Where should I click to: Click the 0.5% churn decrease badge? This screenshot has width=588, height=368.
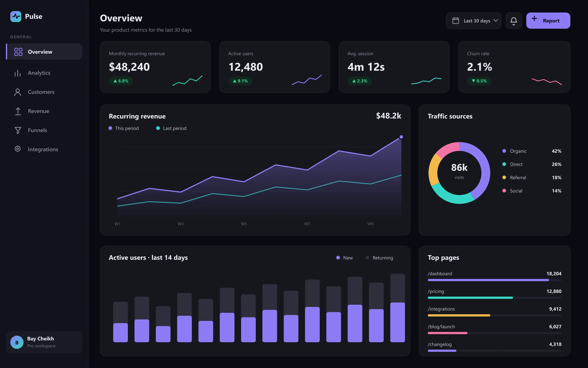pyautogui.click(x=479, y=81)
